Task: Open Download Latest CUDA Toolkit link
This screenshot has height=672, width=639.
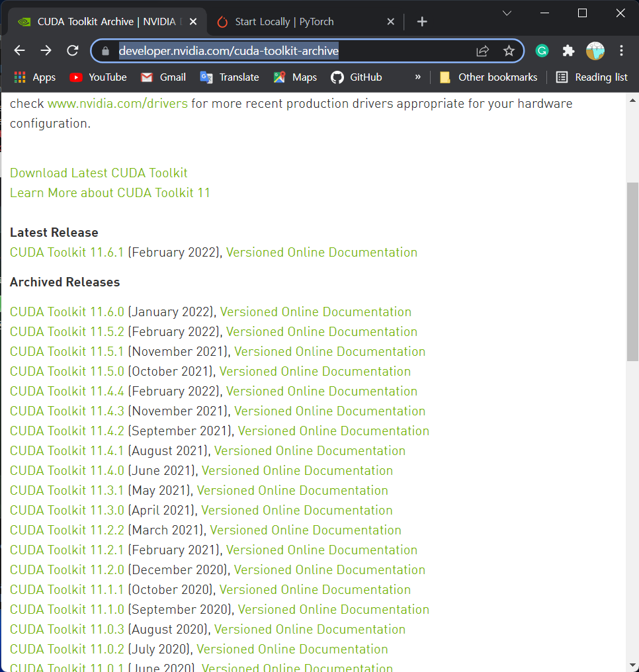Action: click(x=99, y=173)
